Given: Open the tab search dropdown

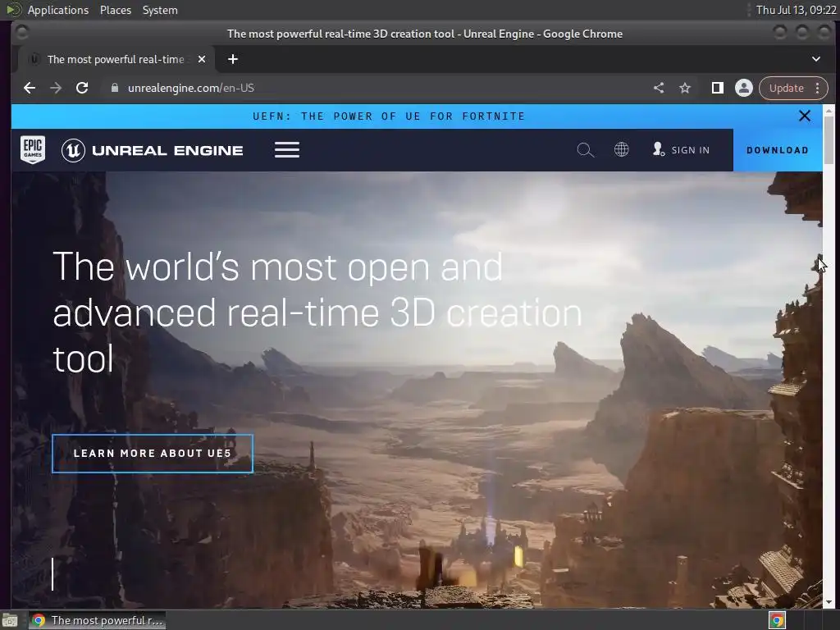Looking at the screenshot, I should coord(816,59).
